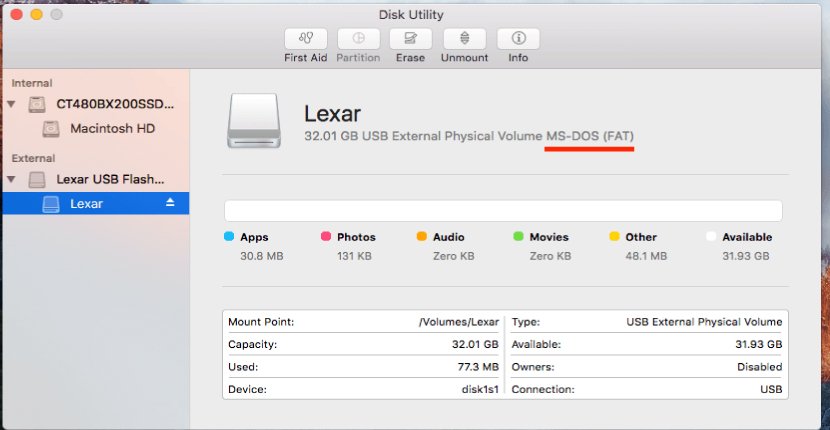Select Macintosh HD volume
Viewport: 830px width, 430px height.
[112, 128]
